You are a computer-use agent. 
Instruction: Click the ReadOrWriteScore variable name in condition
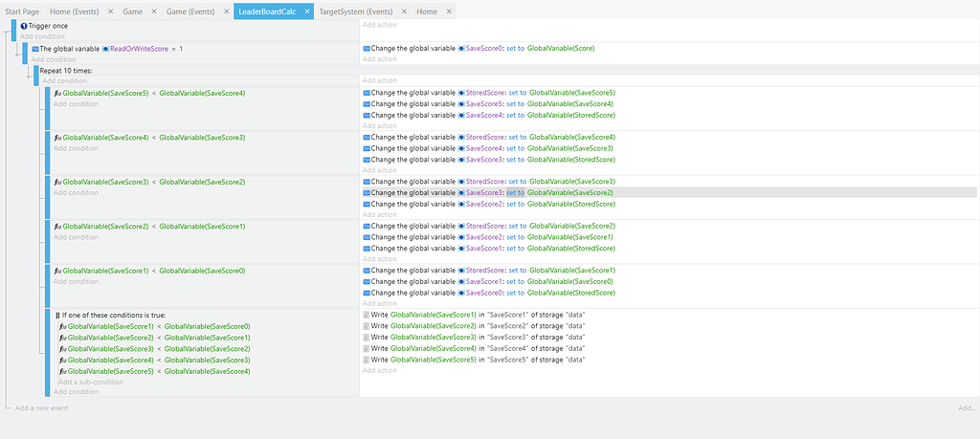coord(140,49)
